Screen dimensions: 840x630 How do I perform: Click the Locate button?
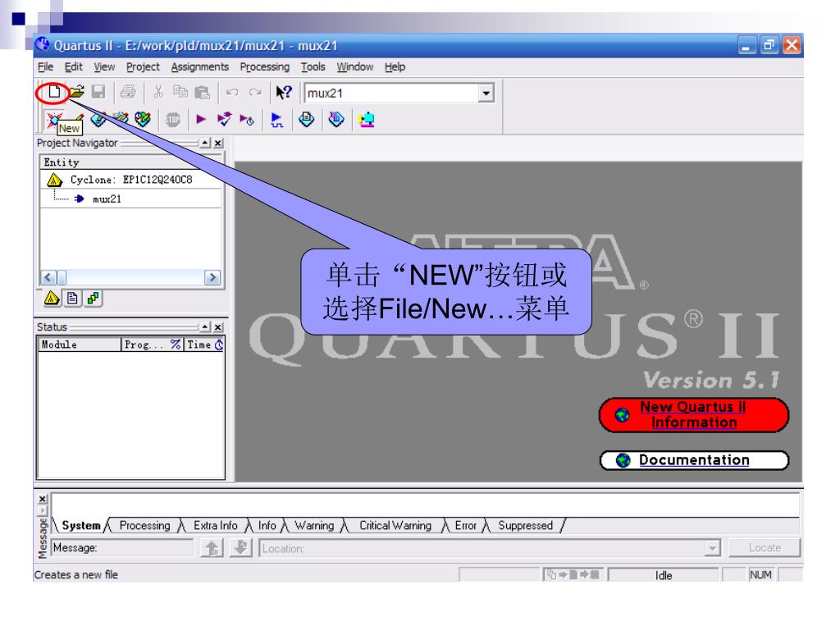tap(765, 547)
